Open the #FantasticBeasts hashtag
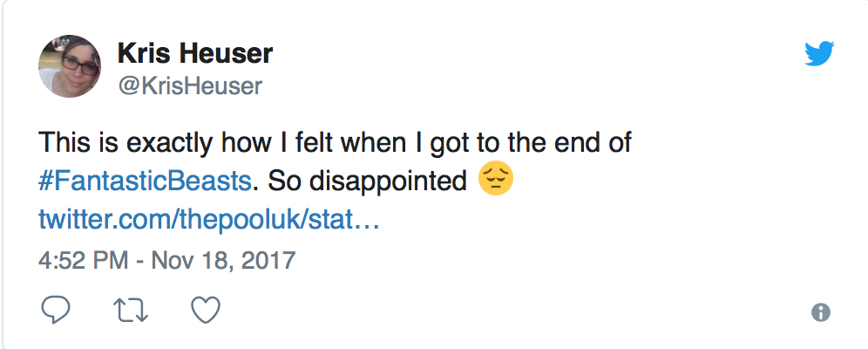The image size is (868, 349). click(x=148, y=181)
